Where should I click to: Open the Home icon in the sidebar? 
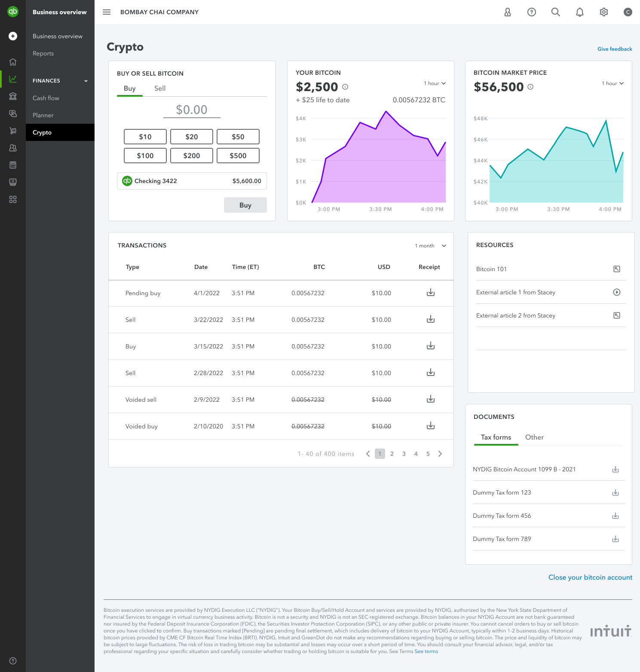[13, 62]
